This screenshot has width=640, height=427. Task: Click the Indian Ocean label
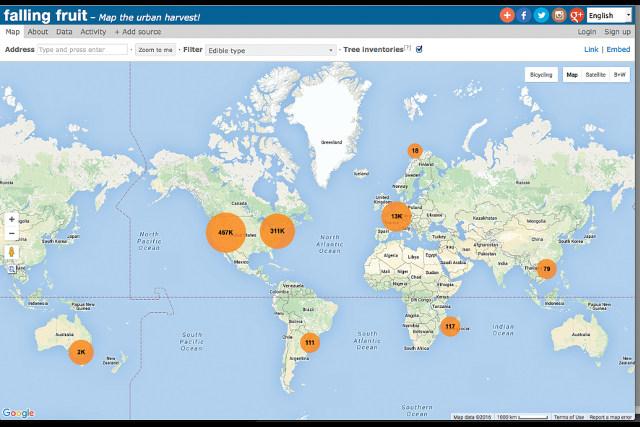coord(503,330)
